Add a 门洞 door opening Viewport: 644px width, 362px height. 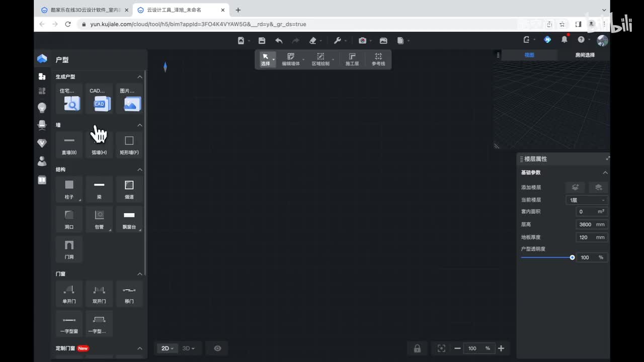pyautogui.click(x=69, y=249)
